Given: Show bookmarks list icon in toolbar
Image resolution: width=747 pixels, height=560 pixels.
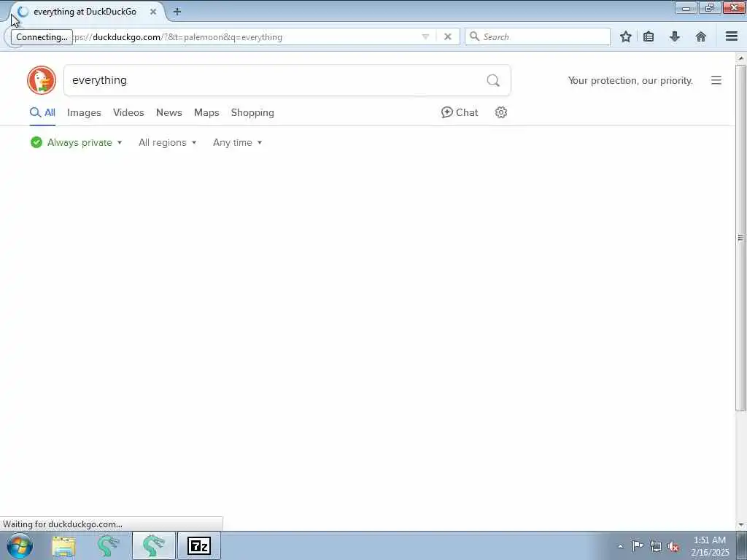Looking at the screenshot, I should (x=649, y=36).
